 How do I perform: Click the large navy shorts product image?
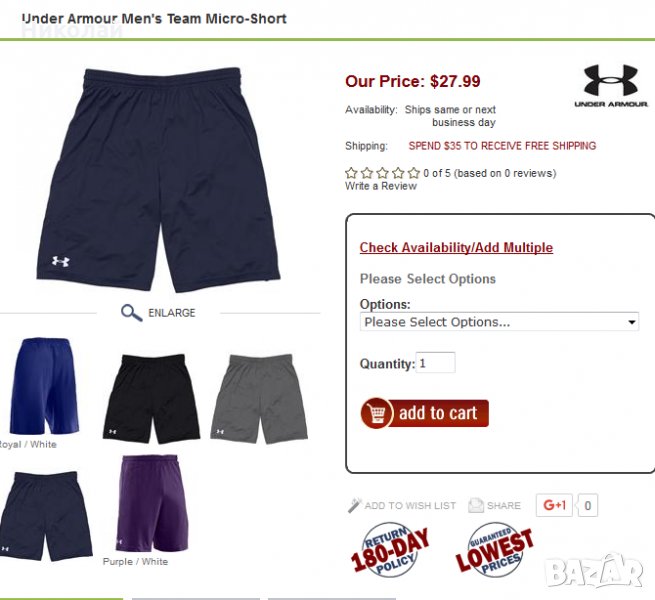(x=158, y=180)
